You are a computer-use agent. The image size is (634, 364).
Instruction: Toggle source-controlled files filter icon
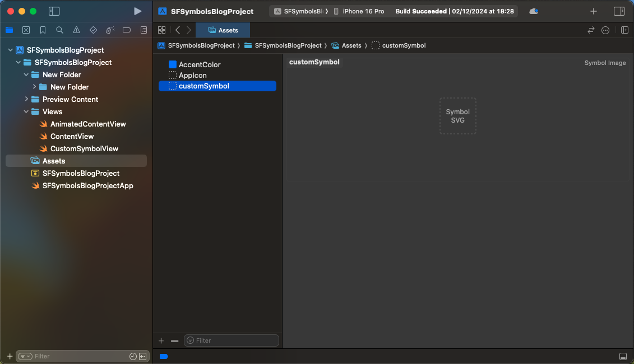coord(143,356)
